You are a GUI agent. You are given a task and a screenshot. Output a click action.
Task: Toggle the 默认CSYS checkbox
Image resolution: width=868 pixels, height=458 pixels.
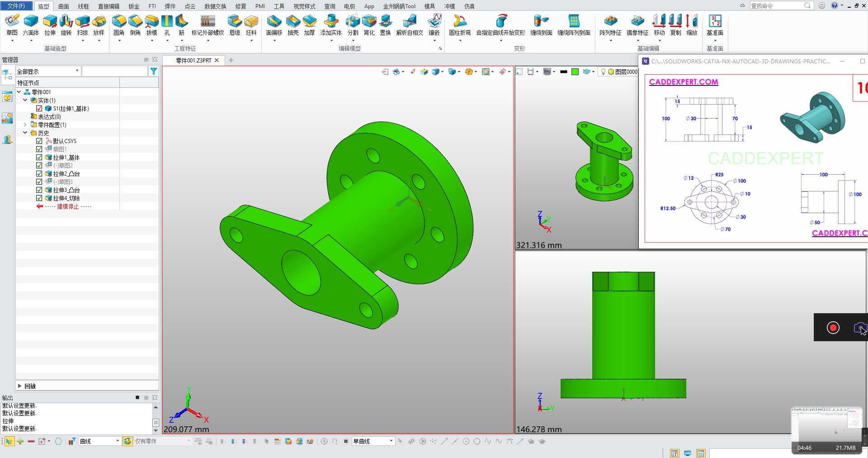39,141
